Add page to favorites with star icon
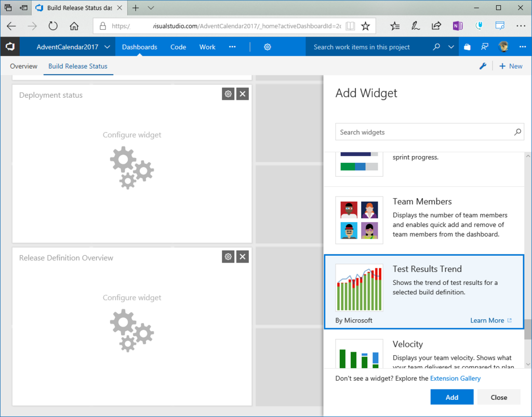The height and width of the screenshot is (417, 532). tap(365, 26)
